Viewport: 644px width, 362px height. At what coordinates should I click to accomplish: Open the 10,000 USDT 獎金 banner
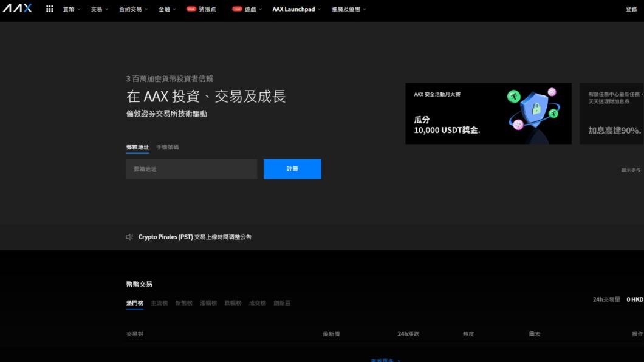(488, 114)
